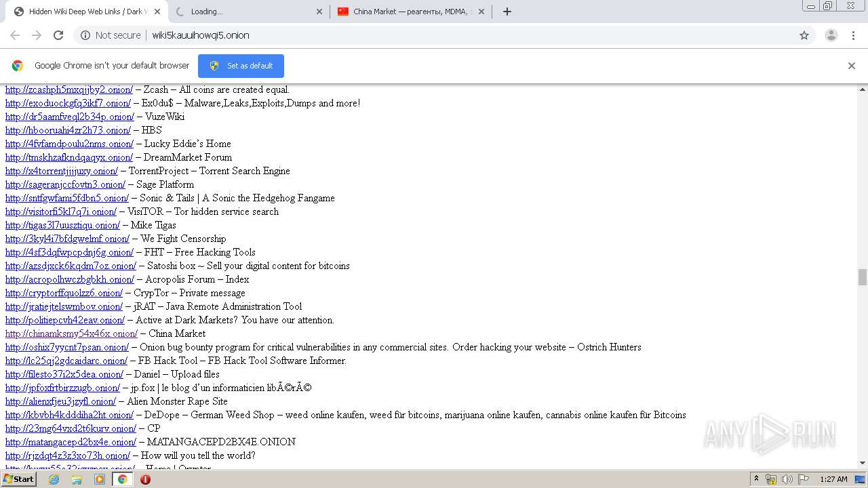Open the 4fvfamdpoulu2nms.onion link
The image size is (868, 488).
click(x=69, y=144)
